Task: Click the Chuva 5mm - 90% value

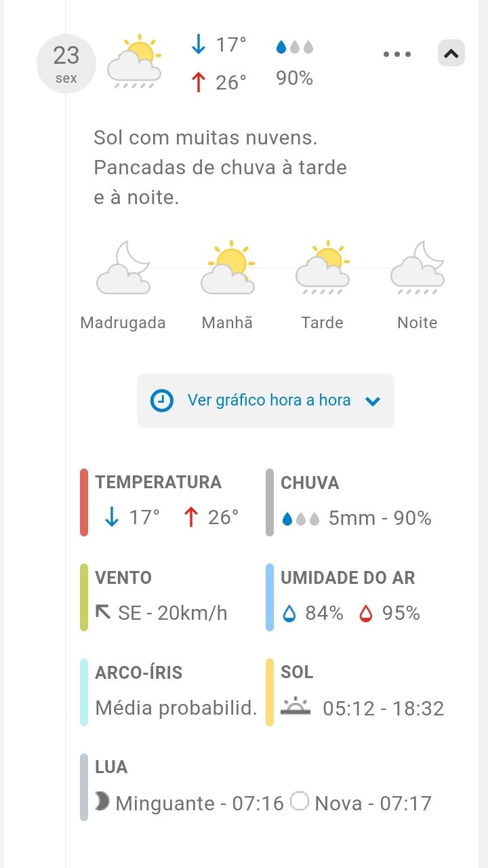Action: (380, 518)
